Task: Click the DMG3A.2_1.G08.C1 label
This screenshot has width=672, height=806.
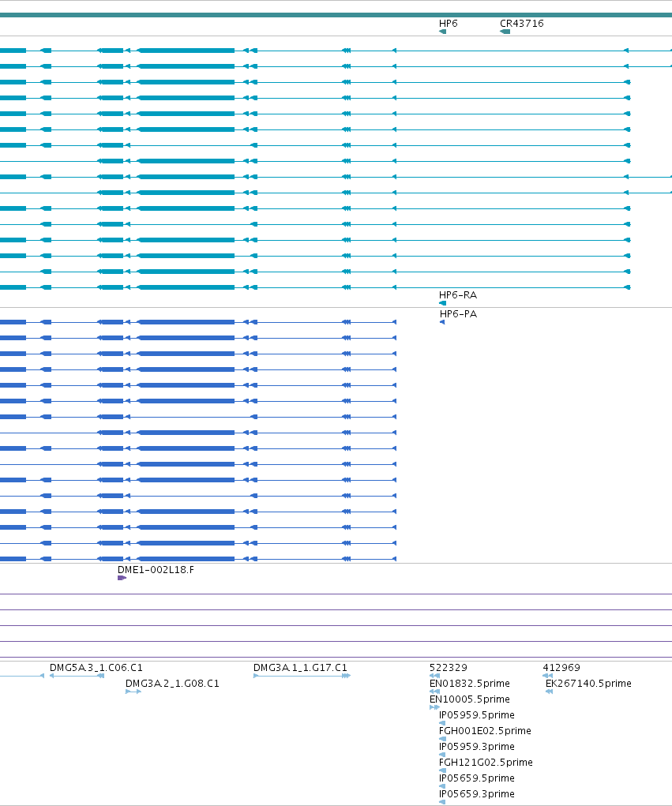Action: pyautogui.click(x=172, y=684)
